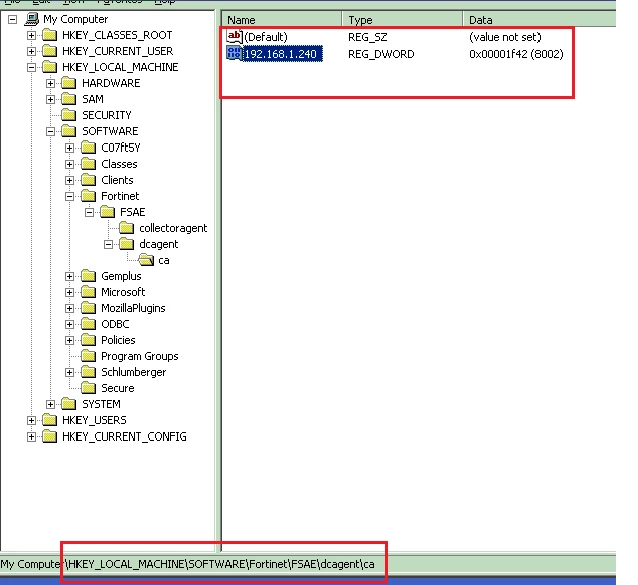Screen dimensions: 638x585
Task: Select the HKEY_CURRENT_CONFIG label
Action: 124,437
